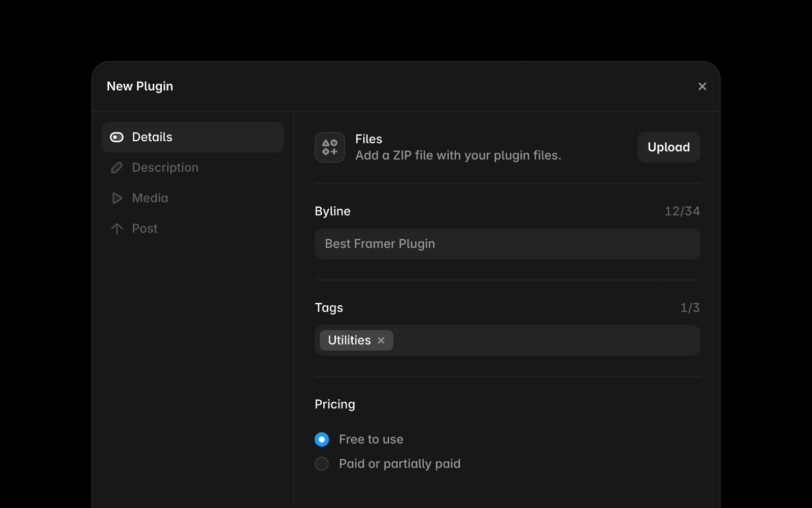Screen dimensions: 812x508
Task: Close the New Plugin dialog
Action: [x=702, y=86]
